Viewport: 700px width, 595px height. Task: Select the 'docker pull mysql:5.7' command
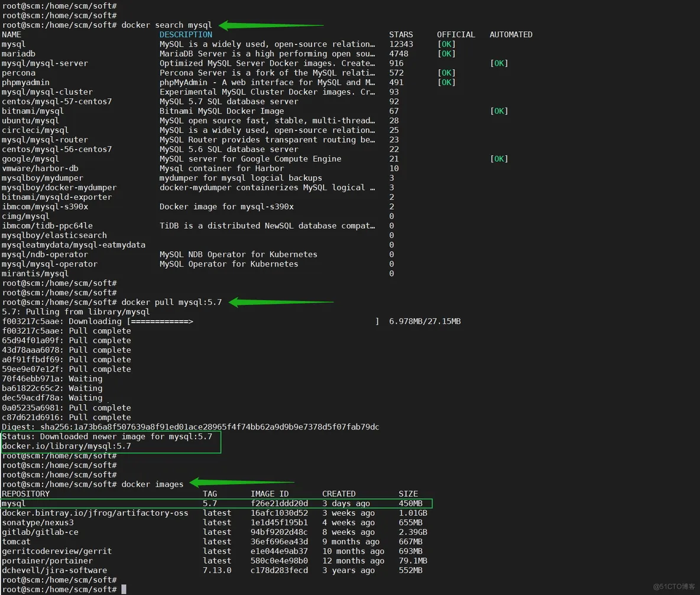pyautogui.click(x=171, y=303)
